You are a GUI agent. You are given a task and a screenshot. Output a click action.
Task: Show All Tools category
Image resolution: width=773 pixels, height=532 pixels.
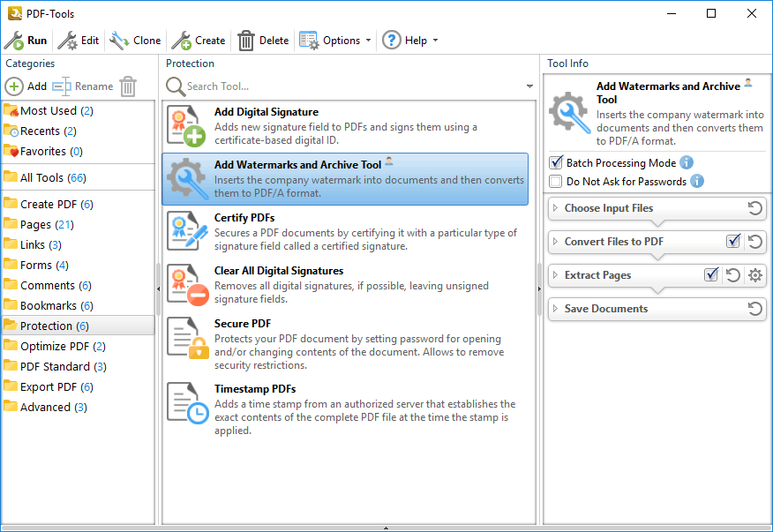[x=78, y=177]
